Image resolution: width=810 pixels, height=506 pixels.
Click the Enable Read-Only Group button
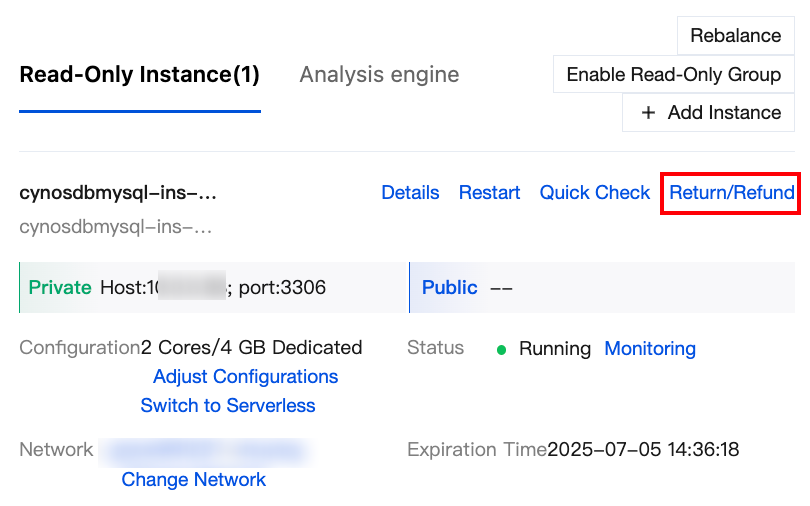(x=673, y=75)
